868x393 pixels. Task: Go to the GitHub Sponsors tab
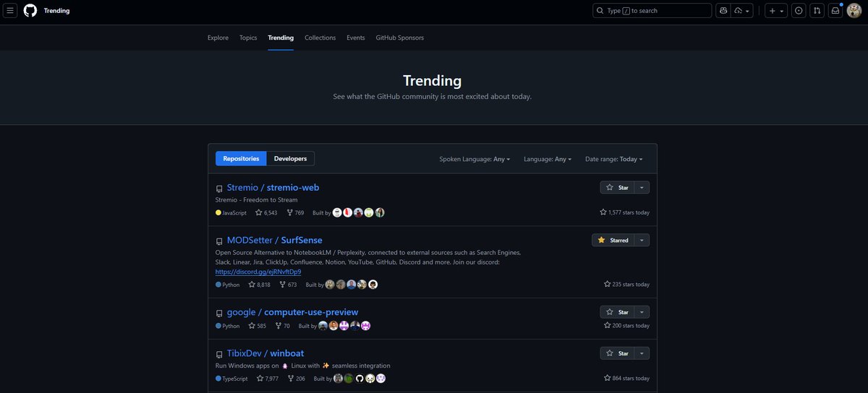pos(400,38)
